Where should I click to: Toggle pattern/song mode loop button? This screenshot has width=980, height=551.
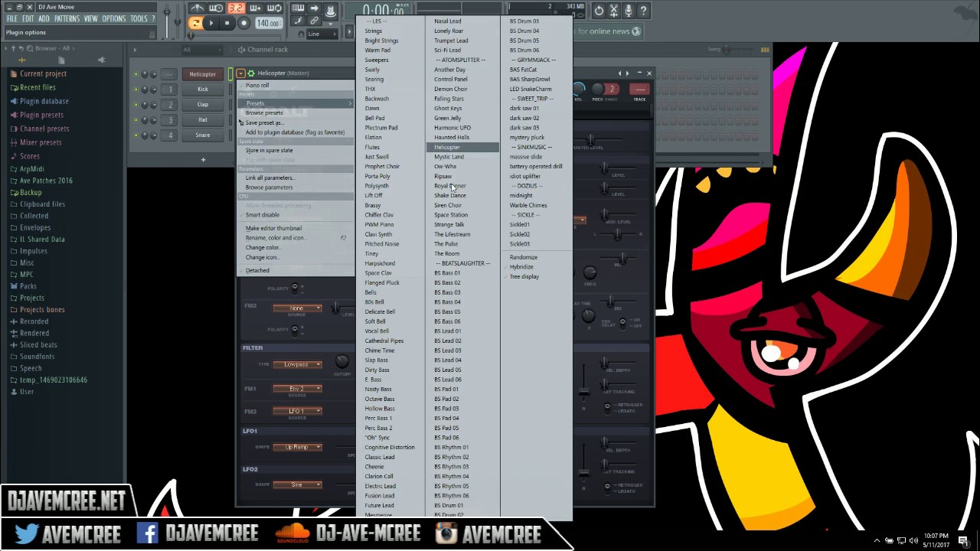(x=196, y=24)
